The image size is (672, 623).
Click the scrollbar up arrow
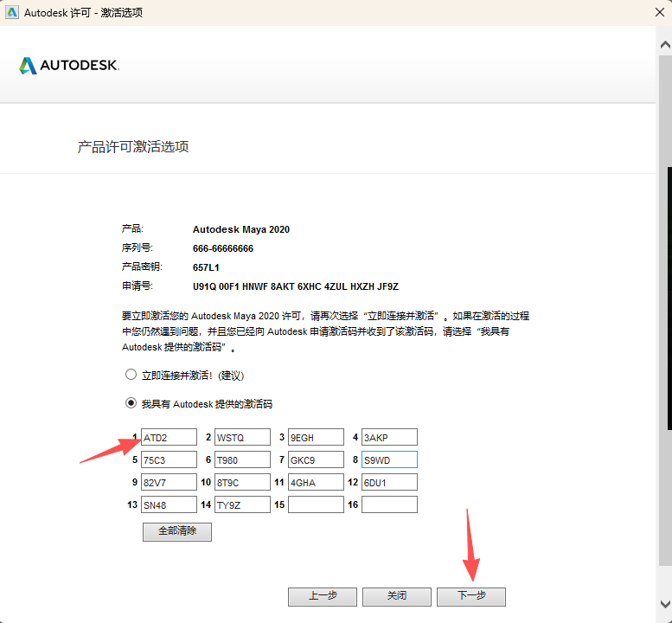[x=665, y=45]
